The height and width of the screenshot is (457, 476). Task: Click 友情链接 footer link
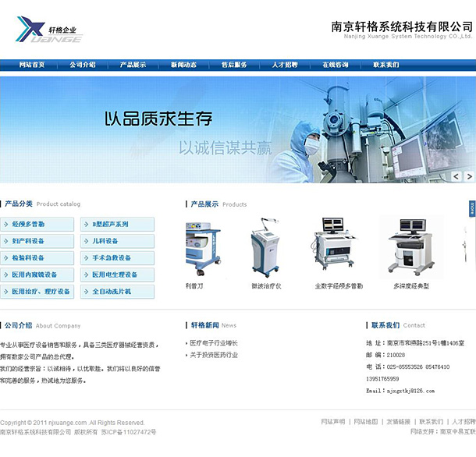(398, 422)
